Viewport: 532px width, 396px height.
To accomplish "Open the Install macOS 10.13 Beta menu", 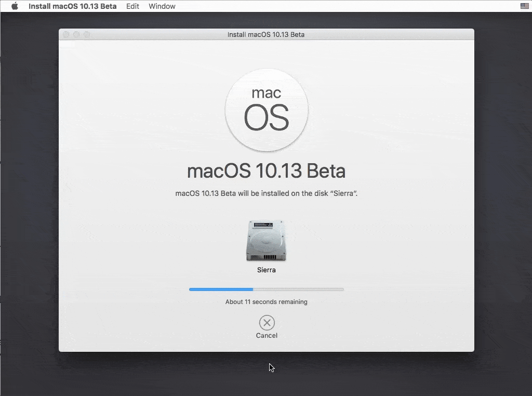I will (x=72, y=6).
